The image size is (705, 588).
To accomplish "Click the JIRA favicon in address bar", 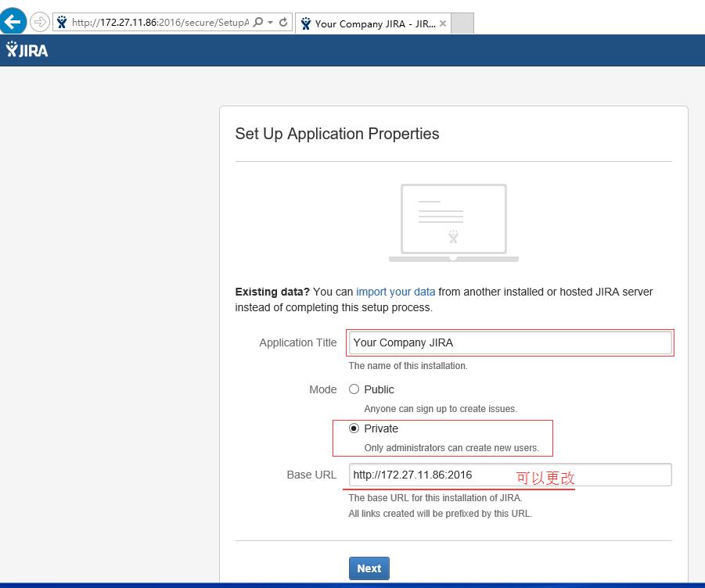I will [x=62, y=22].
